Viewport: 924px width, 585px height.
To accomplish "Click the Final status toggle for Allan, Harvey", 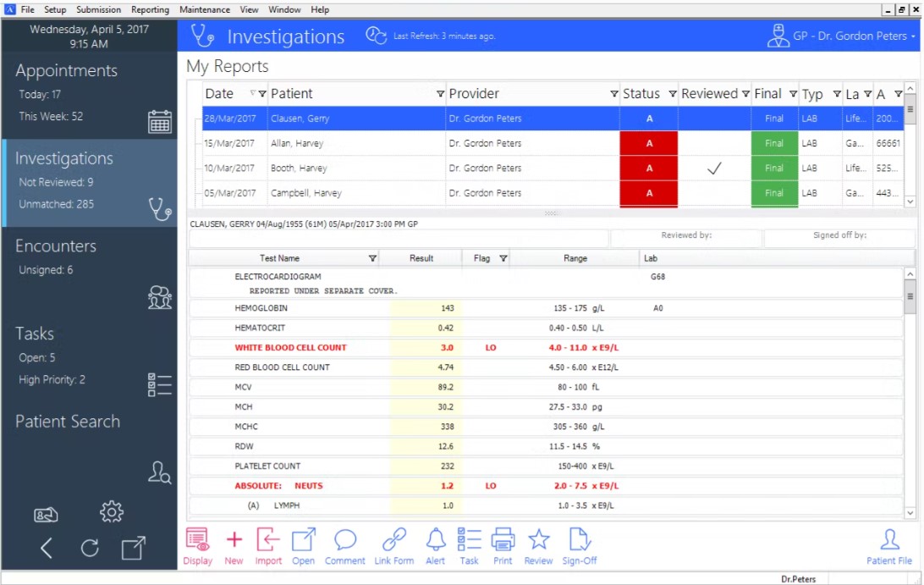I will (774, 143).
